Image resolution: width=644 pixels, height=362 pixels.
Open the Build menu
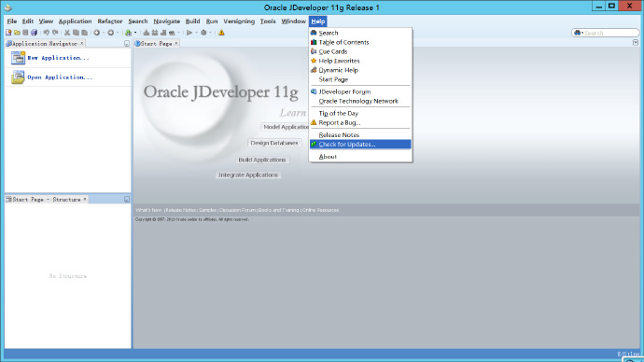[192, 21]
